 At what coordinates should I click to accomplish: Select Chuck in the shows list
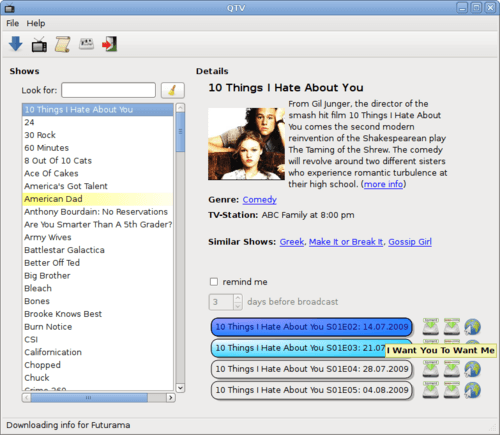(x=98, y=378)
